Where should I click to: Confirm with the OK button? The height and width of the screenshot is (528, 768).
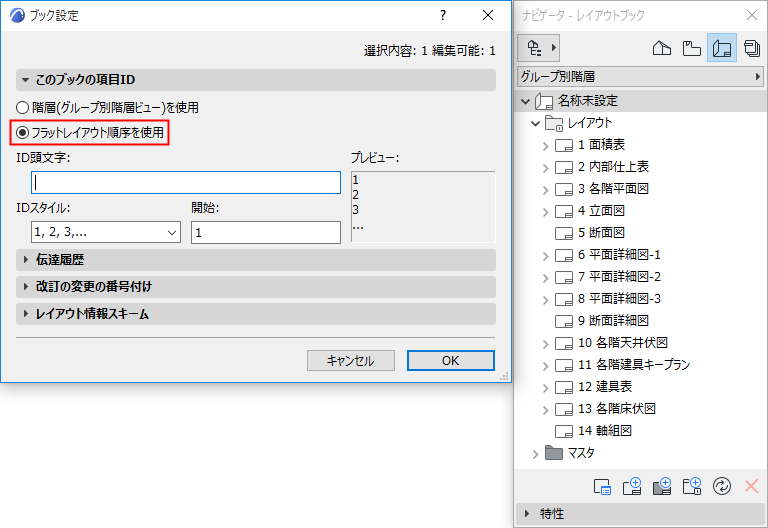451,361
